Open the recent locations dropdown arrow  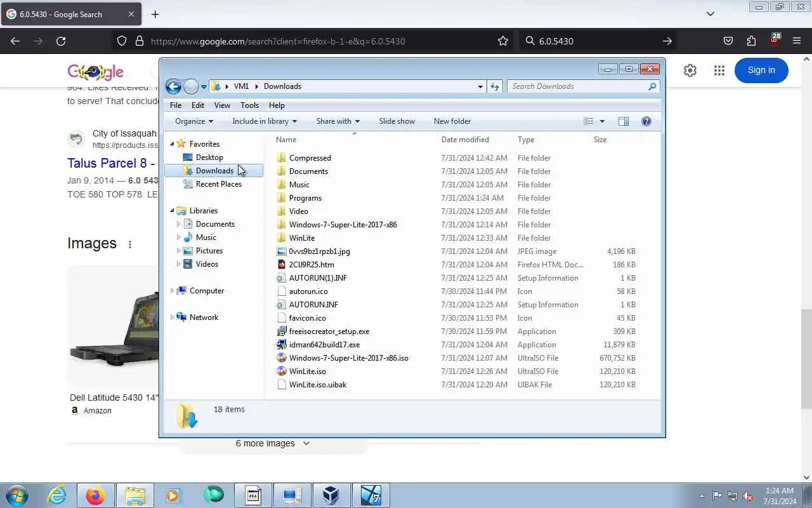click(x=204, y=87)
